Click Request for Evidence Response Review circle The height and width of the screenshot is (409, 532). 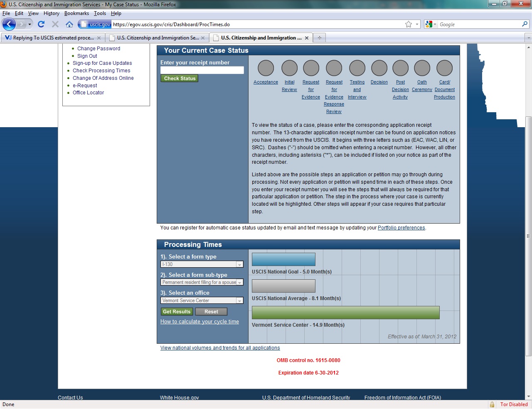[334, 68]
